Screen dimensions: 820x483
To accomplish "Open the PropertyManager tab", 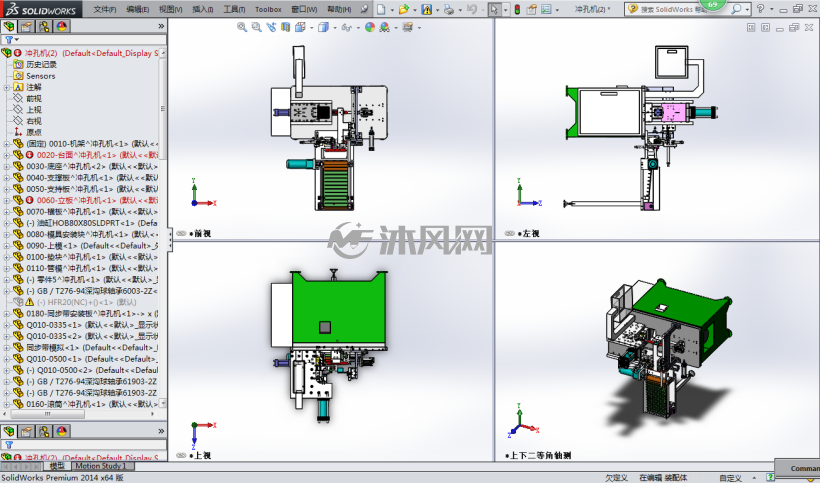I will coord(26,26).
